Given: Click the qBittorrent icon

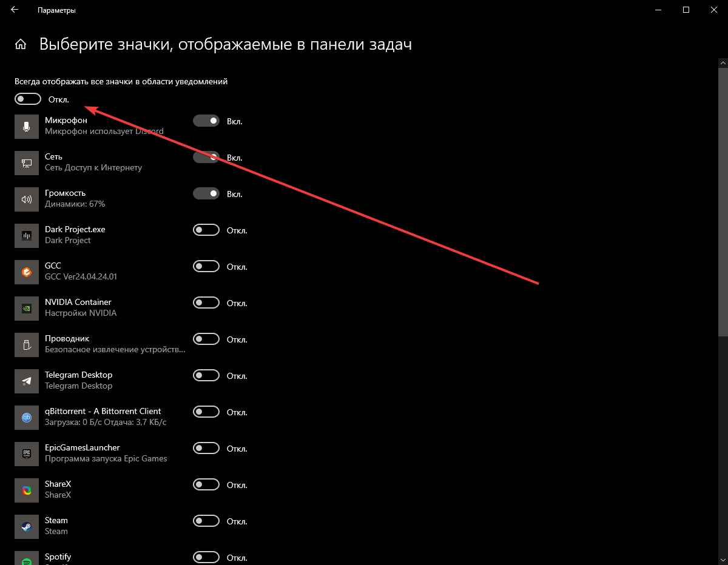Looking at the screenshot, I should coord(27,418).
